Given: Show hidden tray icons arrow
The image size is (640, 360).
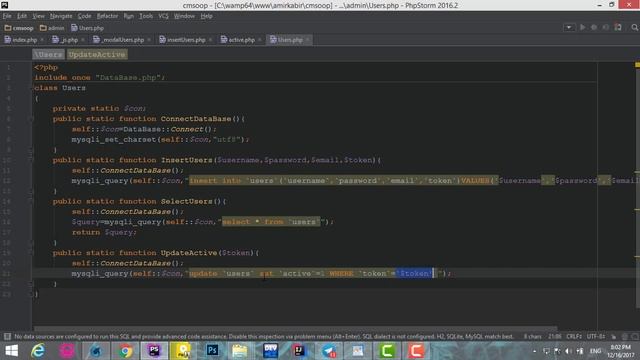Looking at the screenshot, I should tap(534, 351).
